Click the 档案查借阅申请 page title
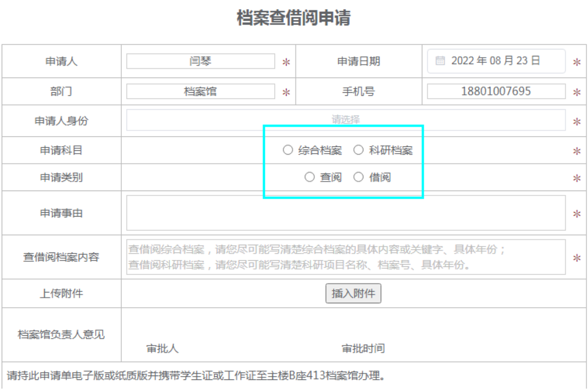This screenshot has width=588, height=389. click(x=294, y=18)
